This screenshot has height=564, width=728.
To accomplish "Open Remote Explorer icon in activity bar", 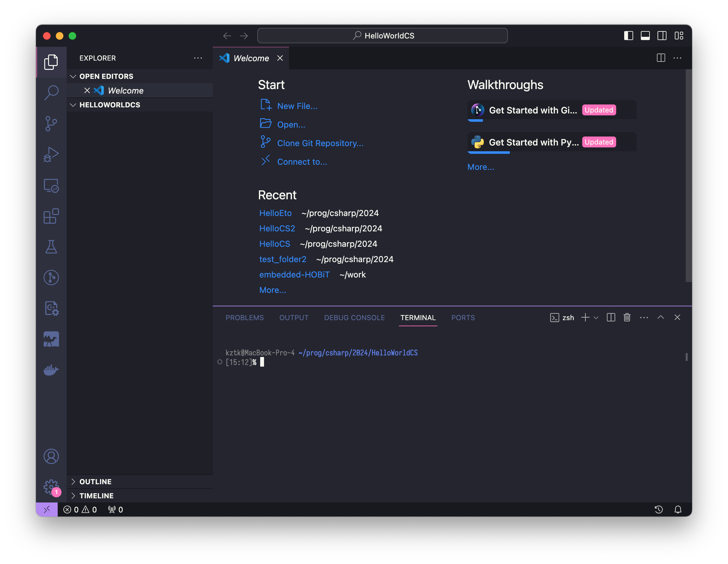I will [x=51, y=185].
